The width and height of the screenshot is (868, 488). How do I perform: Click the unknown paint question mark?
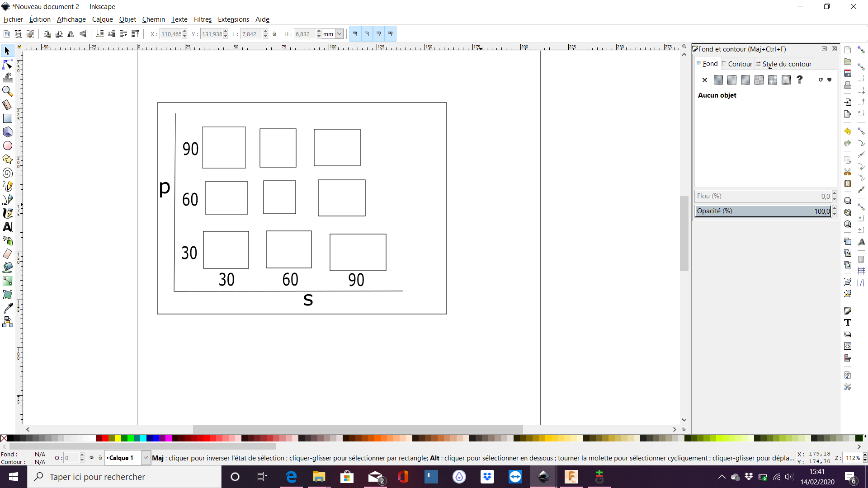[799, 80]
